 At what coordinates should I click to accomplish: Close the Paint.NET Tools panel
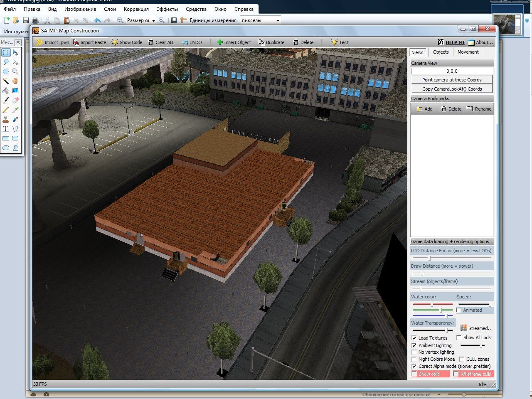(18, 42)
